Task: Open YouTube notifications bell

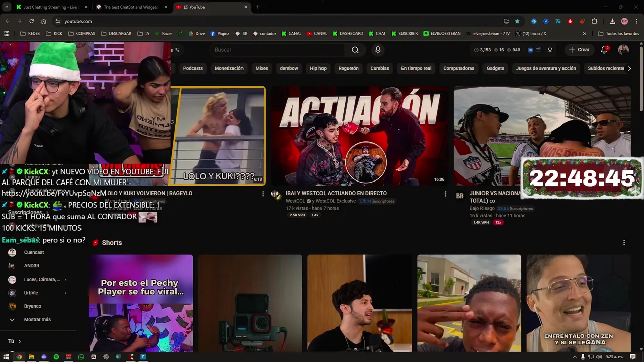Action: (x=604, y=50)
